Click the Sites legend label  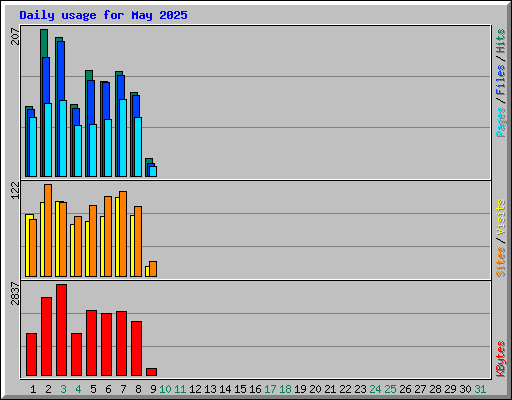pos(501,262)
